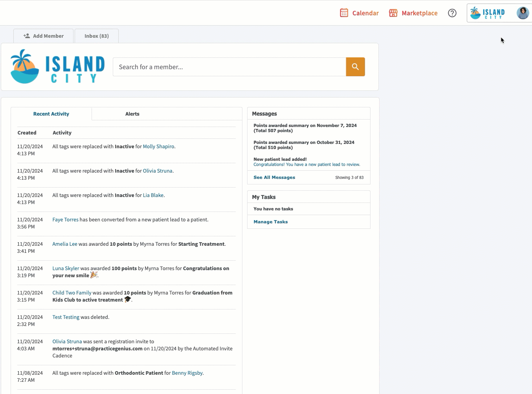Click the help question mark icon
Image resolution: width=532 pixels, height=394 pixels.
452,13
